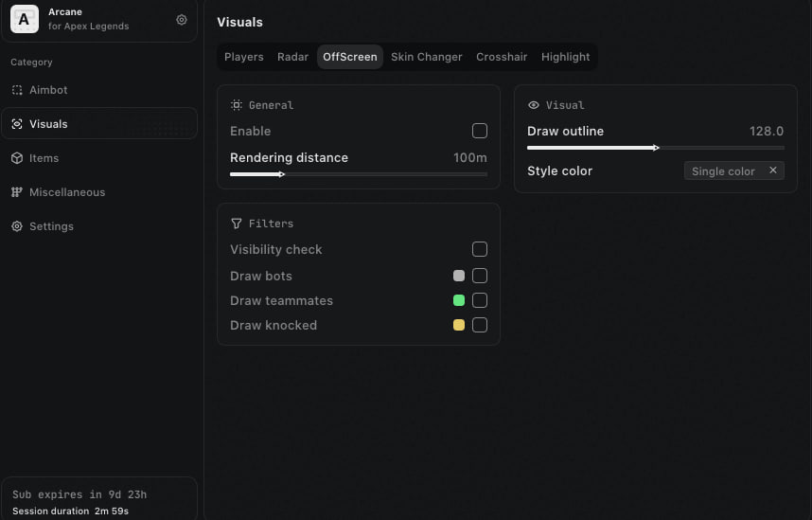Switch to the Crosshair tab
The image size is (812, 520).
(502, 57)
